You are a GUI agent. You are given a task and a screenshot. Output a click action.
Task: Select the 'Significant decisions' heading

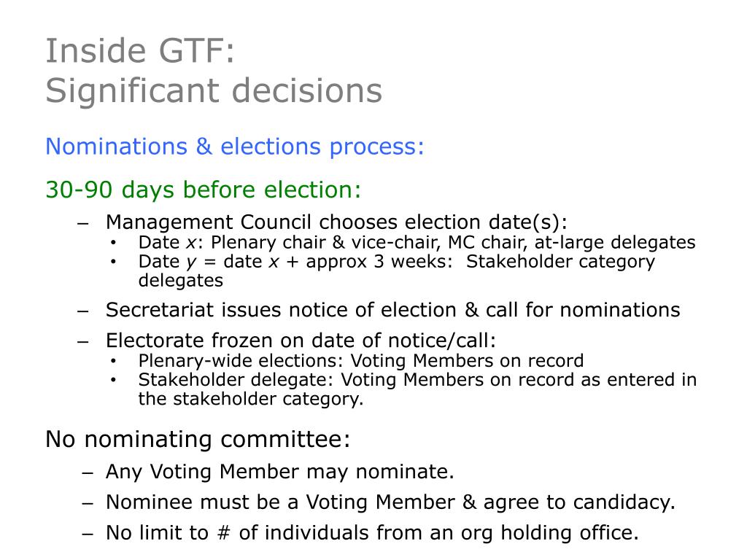[214, 90]
